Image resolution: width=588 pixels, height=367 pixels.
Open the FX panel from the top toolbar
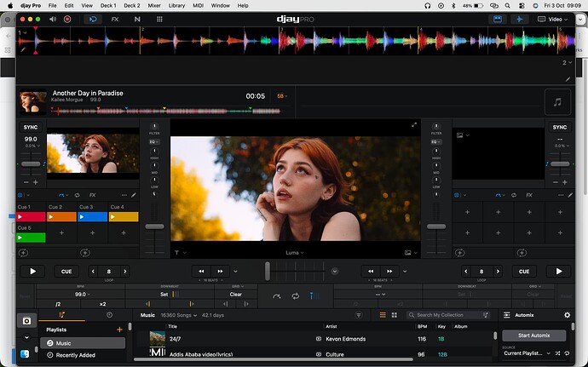pos(115,18)
